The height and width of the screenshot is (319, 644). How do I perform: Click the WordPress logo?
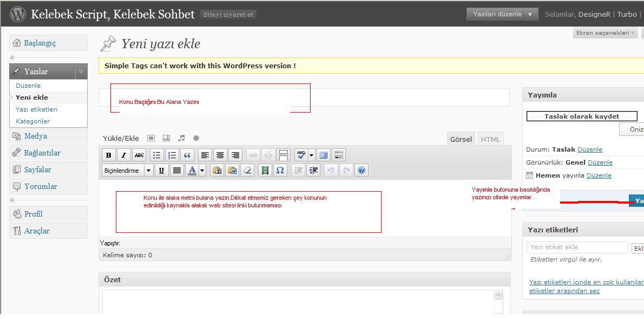click(x=18, y=15)
